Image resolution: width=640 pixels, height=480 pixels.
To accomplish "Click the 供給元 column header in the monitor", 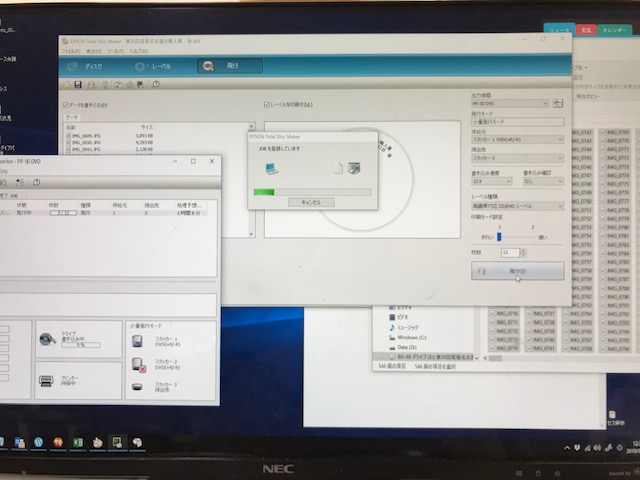I will pos(120,205).
